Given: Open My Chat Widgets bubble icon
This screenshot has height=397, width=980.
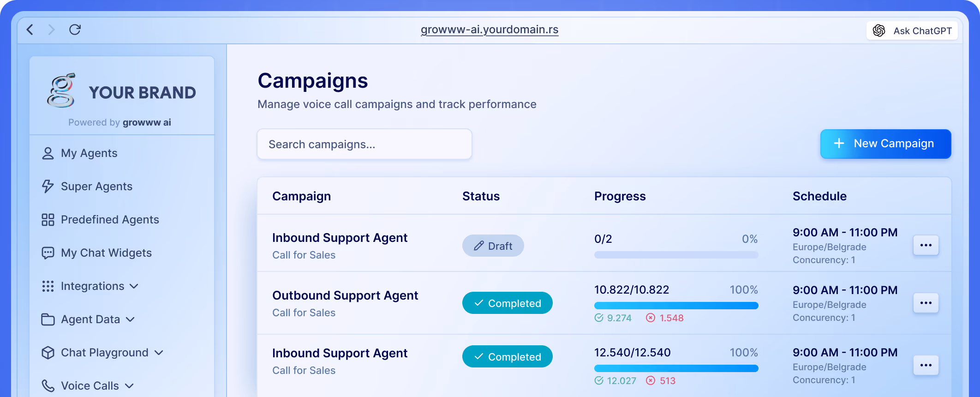Looking at the screenshot, I should [x=48, y=253].
